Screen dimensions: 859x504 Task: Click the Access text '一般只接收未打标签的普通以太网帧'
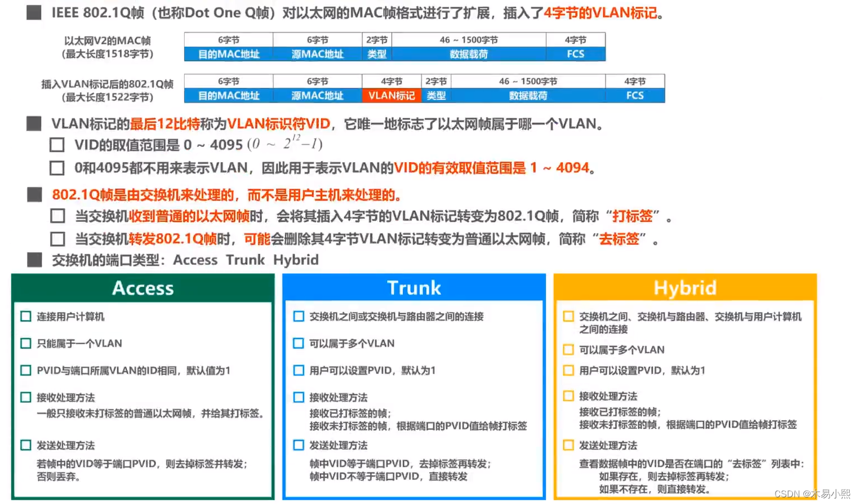point(114,413)
